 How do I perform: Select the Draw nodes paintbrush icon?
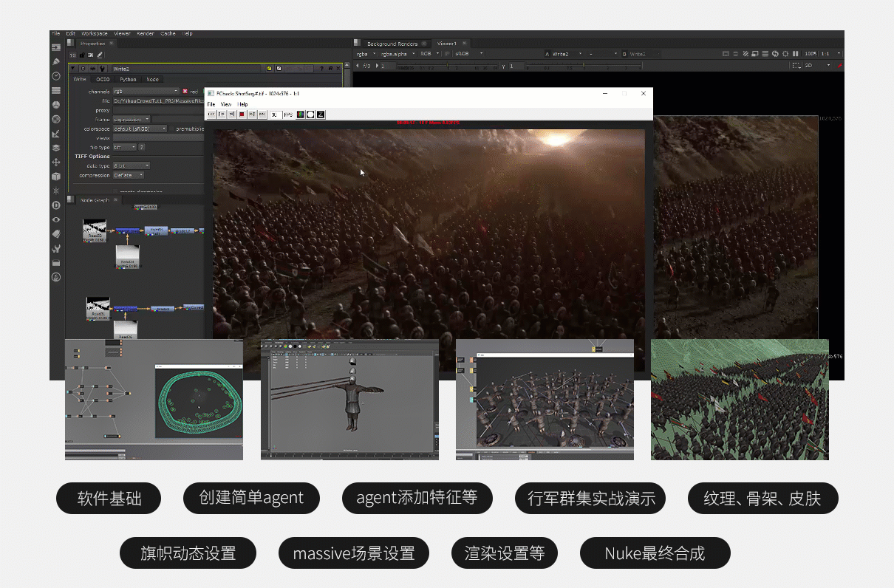[56, 61]
